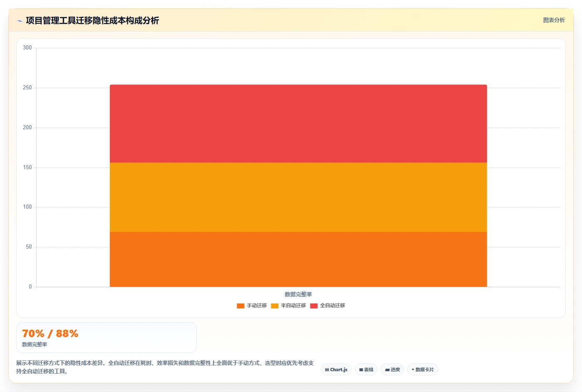
Task: Click the 表格 tag chip
Action: point(366,370)
